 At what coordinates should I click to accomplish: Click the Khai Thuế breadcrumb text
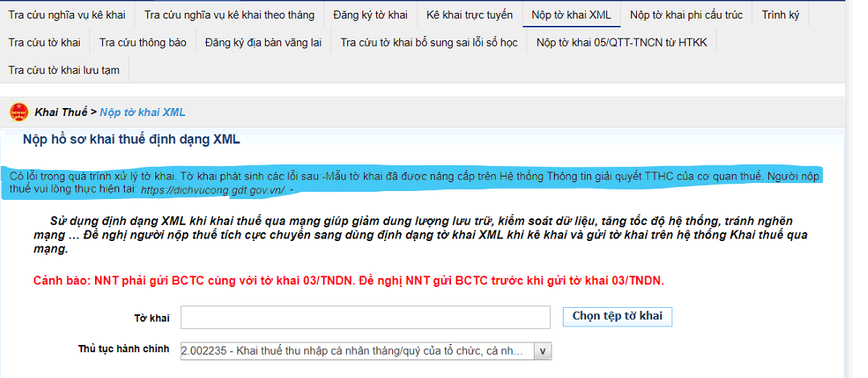[x=60, y=112]
